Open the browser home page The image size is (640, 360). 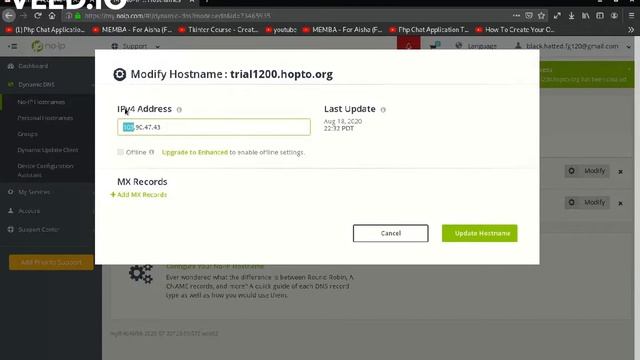52,16
